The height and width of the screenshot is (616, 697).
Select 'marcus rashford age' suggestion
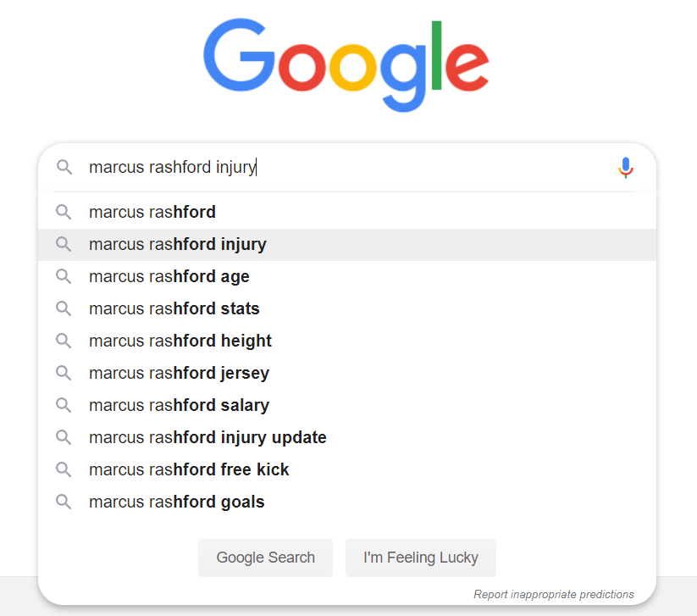coord(347,276)
